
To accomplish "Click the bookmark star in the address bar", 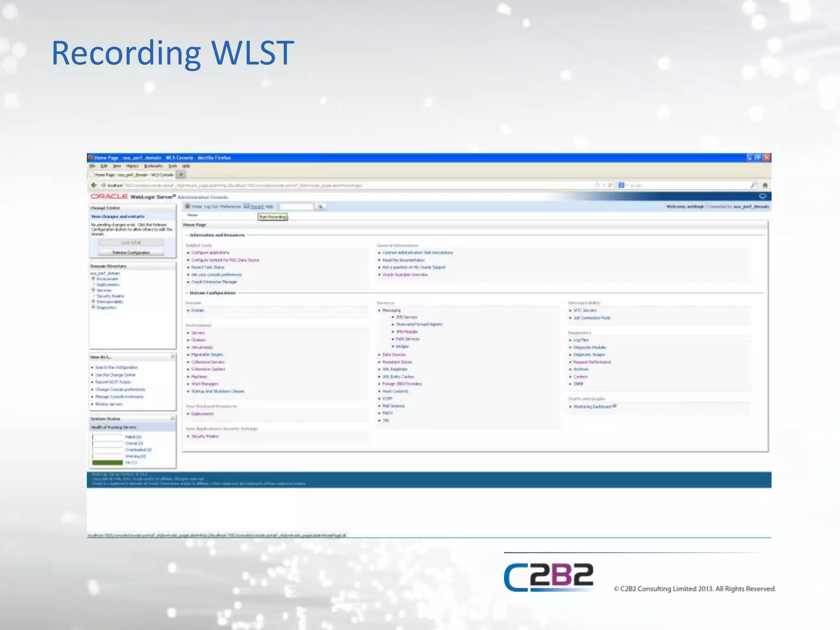I will [x=597, y=185].
